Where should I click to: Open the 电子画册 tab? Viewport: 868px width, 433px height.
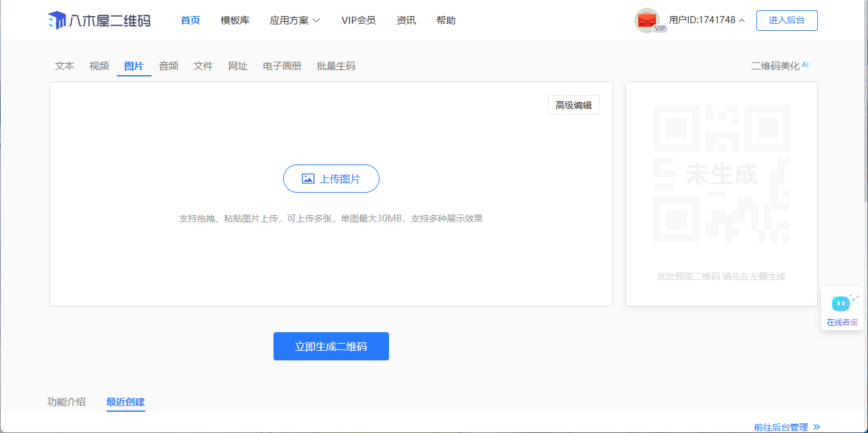(282, 66)
